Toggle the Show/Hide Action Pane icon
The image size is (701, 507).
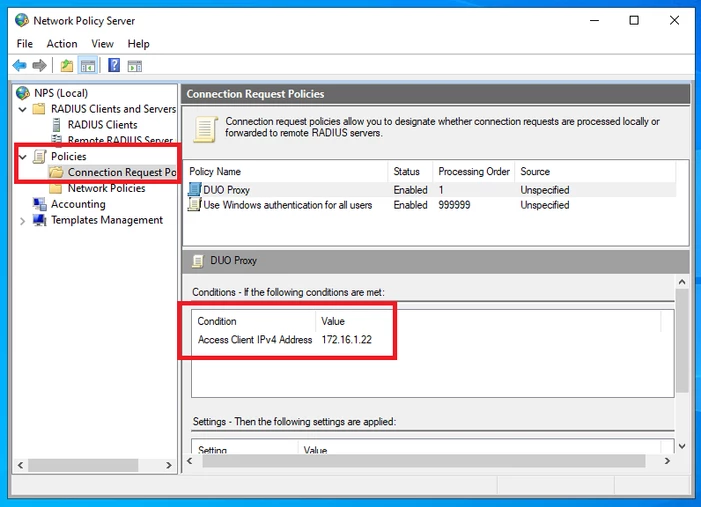point(135,66)
